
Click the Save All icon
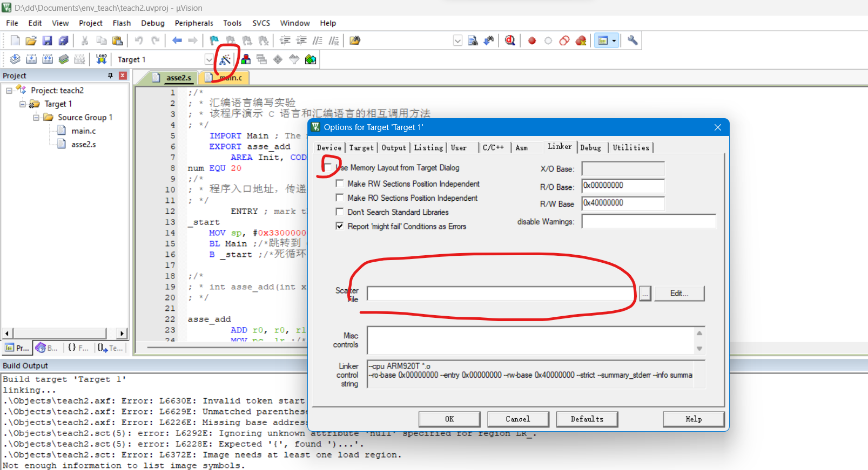(64, 40)
